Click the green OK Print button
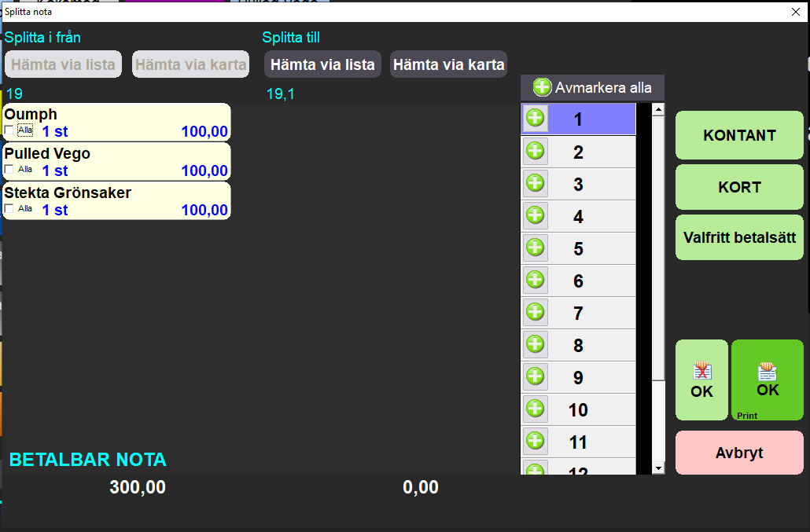810x532 pixels. pos(768,380)
